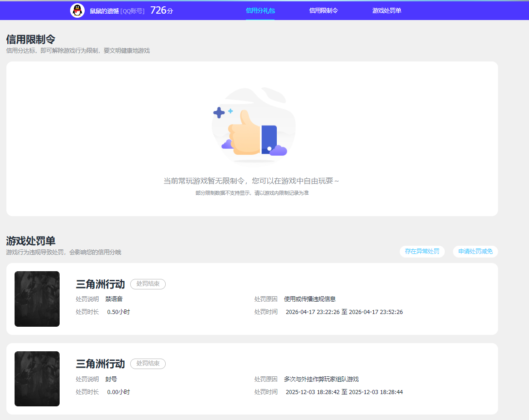Click the 封号 penalty description
This screenshot has width=529, height=420.
tap(111, 379)
